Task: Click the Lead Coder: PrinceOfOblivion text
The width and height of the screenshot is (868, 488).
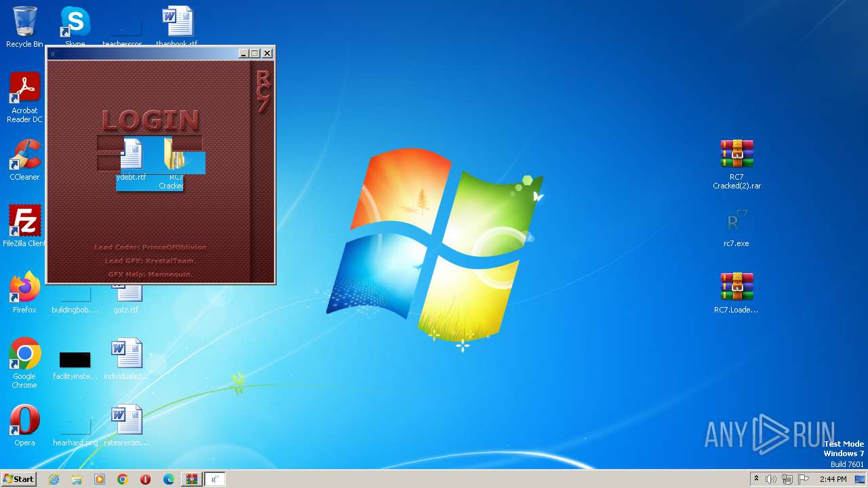Action: click(x=150, y=247)
